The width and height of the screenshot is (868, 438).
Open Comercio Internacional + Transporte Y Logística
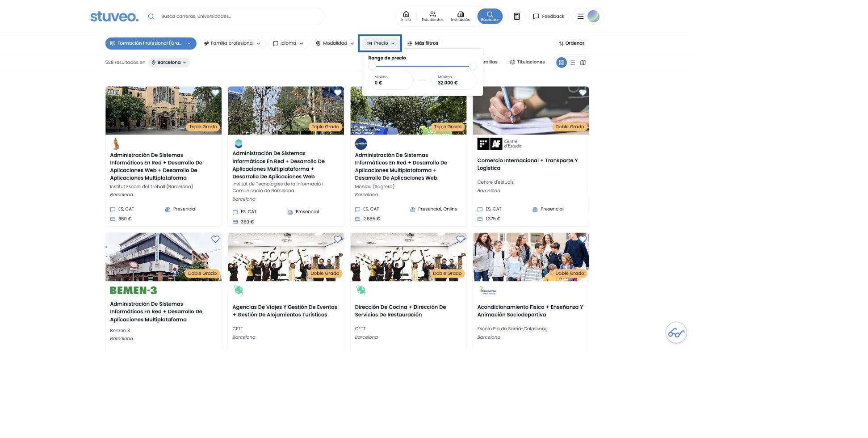pyautogui.click(x=527, y=164)
